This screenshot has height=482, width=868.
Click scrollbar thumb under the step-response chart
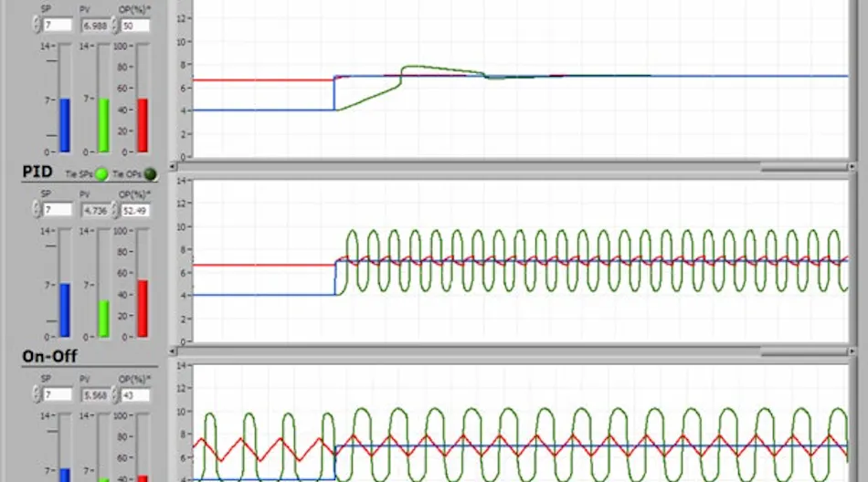tap(804, 166)
